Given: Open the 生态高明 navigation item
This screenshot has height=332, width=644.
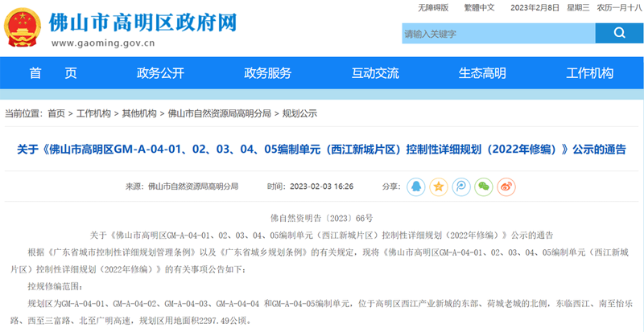Looking at the screenshot, I should pyautogui.click(x=482, y=73).
